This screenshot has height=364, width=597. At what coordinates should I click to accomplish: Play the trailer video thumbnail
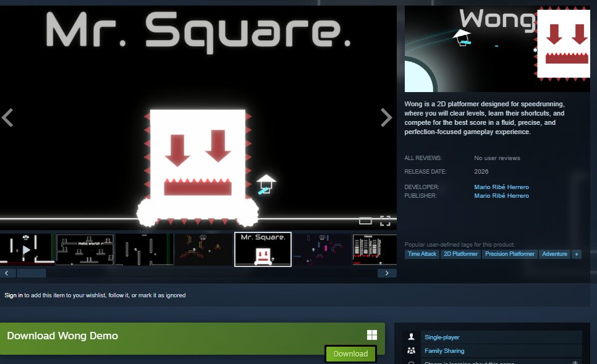tap(27, 250)
